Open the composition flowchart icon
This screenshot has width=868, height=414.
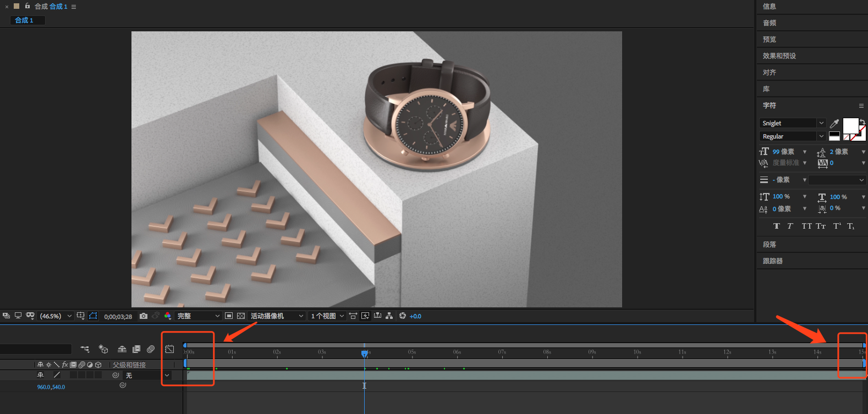(389, 316)
